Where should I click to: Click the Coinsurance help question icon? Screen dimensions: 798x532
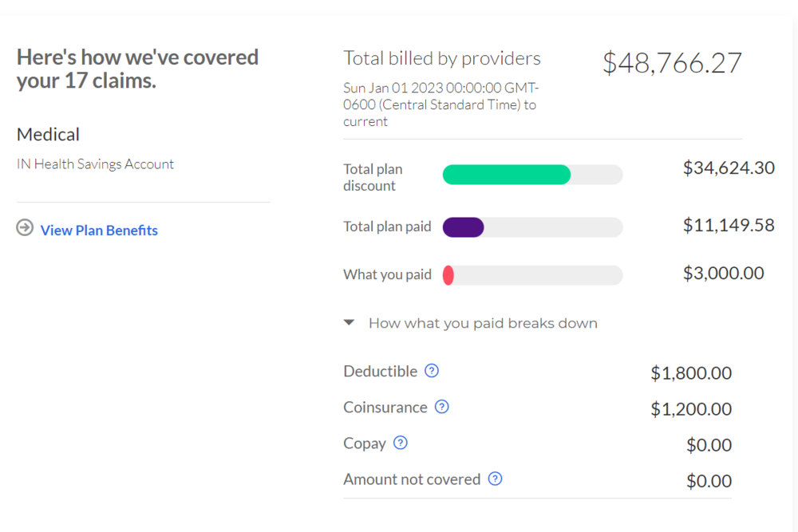click(441, 407)
